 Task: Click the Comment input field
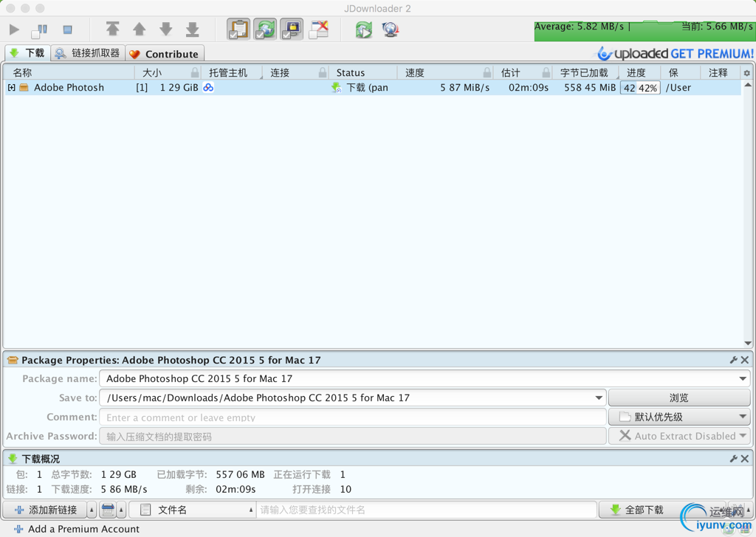pyautogui.click(x=352, y=417)
